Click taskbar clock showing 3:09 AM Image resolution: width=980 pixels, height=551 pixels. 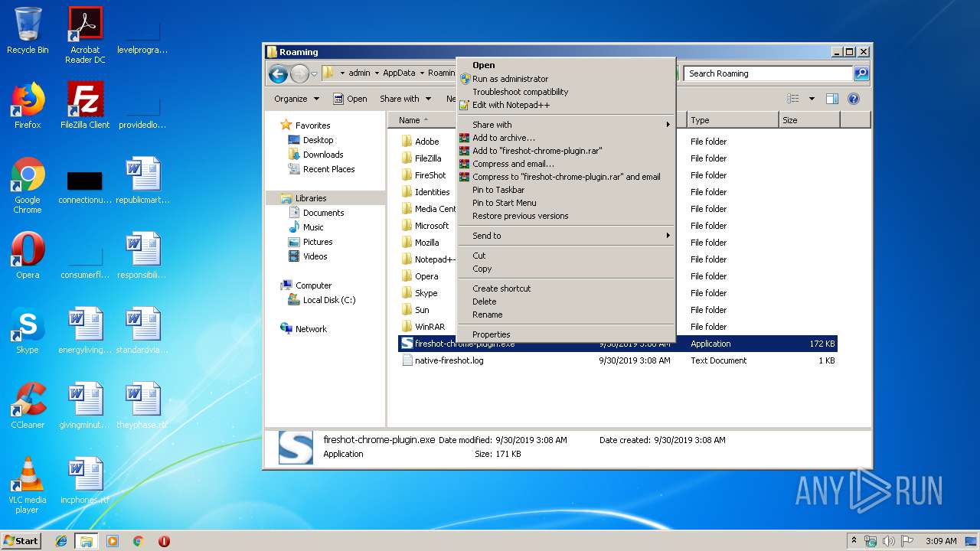click(x=941, y=541)
